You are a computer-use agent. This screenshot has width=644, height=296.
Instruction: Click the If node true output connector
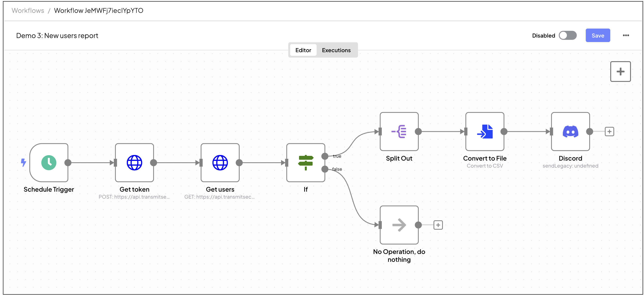[x=325, y=156]
